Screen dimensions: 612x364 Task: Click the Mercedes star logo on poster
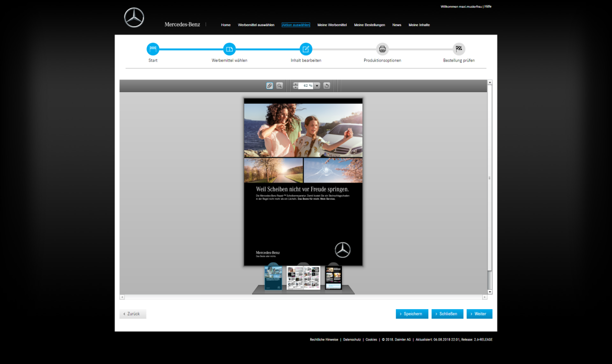[343, 250]
